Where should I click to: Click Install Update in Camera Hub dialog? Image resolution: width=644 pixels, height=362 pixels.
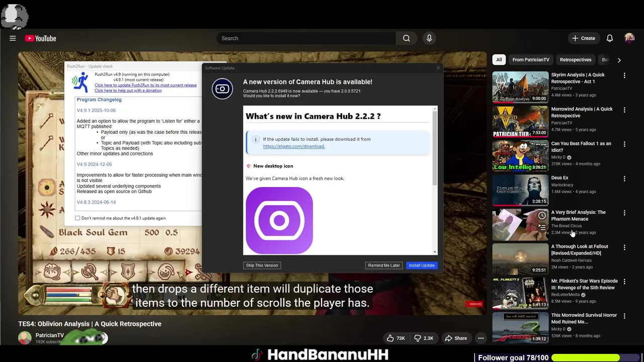tap(422, 265)
